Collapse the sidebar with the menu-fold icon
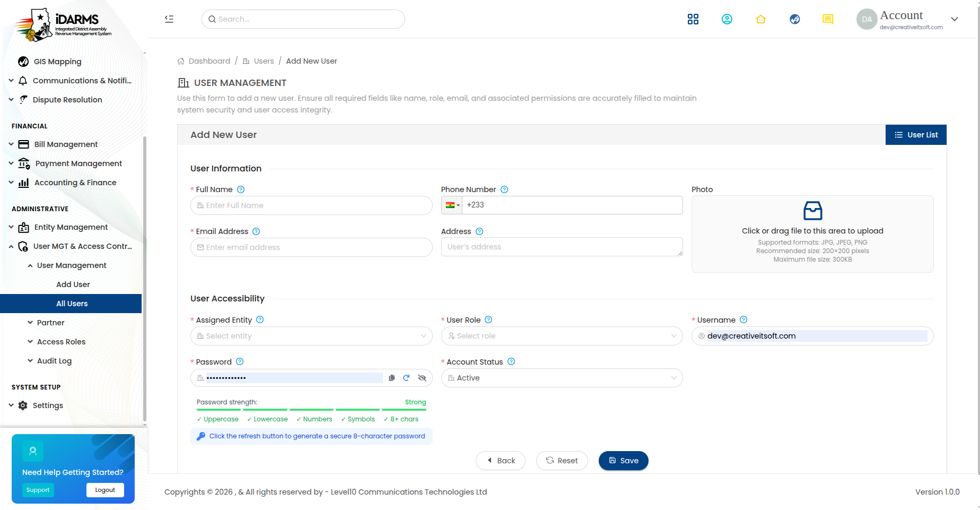This screenshot has height=510, width=980. pos(169,19)
